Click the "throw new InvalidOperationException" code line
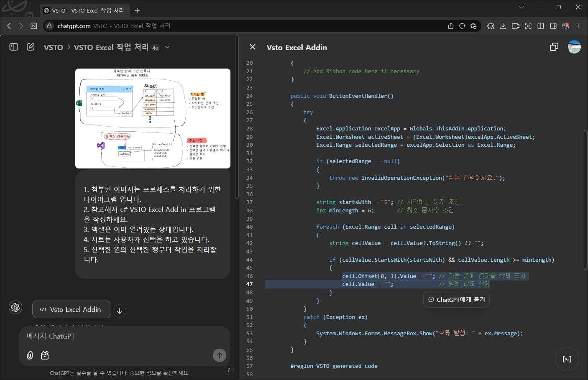Screen dimensions: 588x380 (417, 178)
